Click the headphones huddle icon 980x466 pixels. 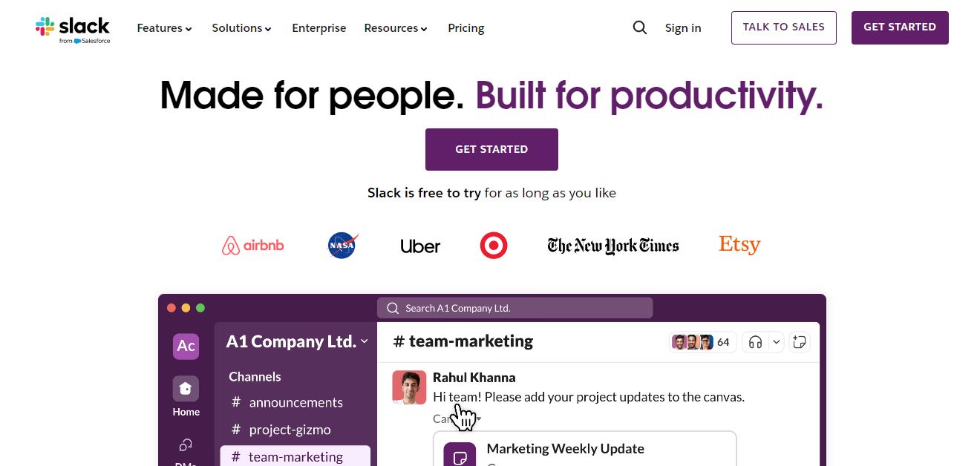(756, 342)
